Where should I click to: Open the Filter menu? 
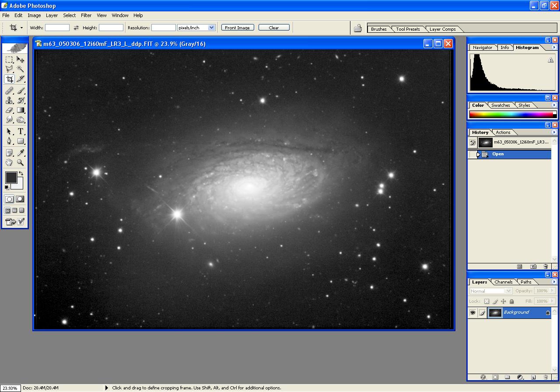86,15
